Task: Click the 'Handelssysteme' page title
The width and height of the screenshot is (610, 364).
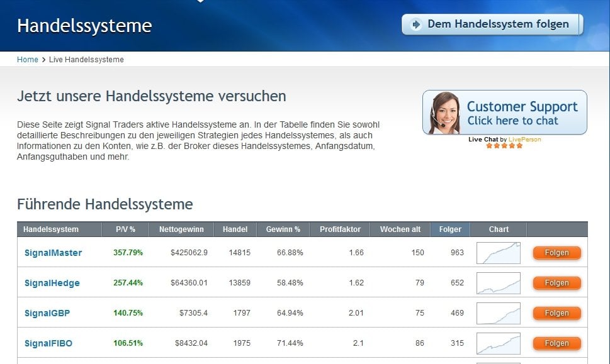Action: click(x=84, y=26)
